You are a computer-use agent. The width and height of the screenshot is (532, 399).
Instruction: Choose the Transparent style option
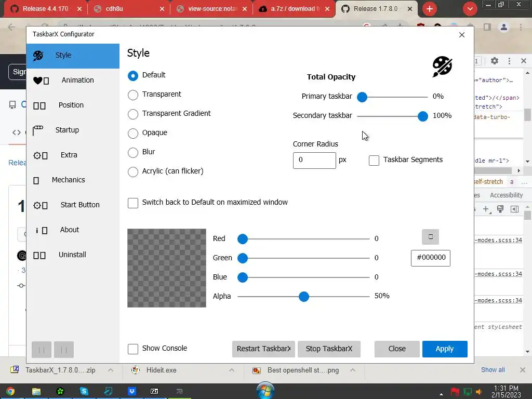132,95
